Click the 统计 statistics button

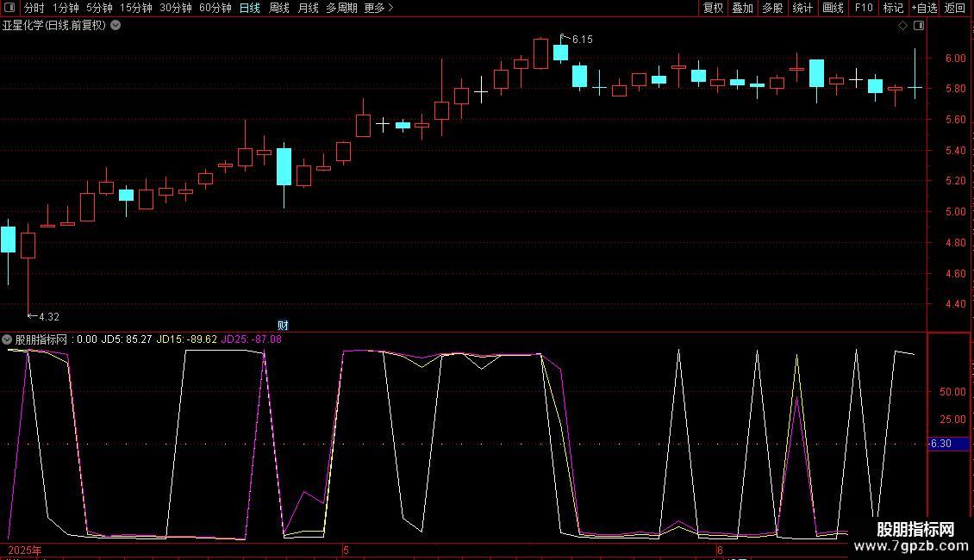click(x=802, y=8)
